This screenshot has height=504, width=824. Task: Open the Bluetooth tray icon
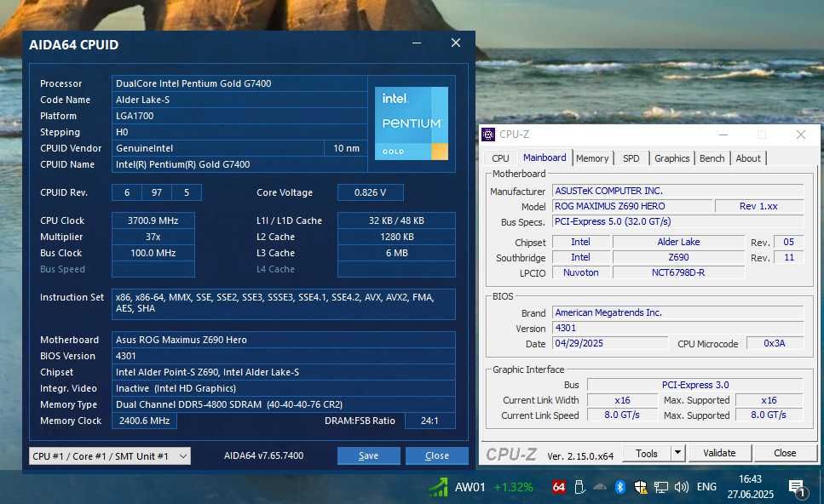tap(620, 487)
